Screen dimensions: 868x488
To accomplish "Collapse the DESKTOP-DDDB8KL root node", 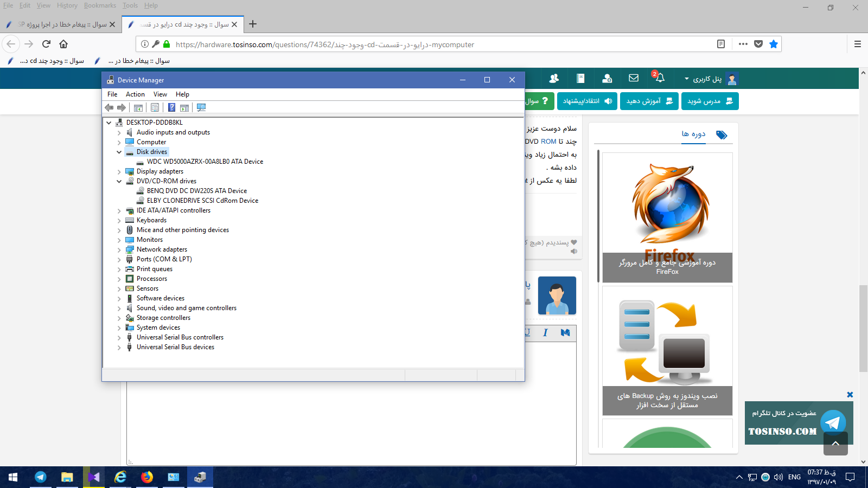I will pyautogui.click(x=109, y=123).
